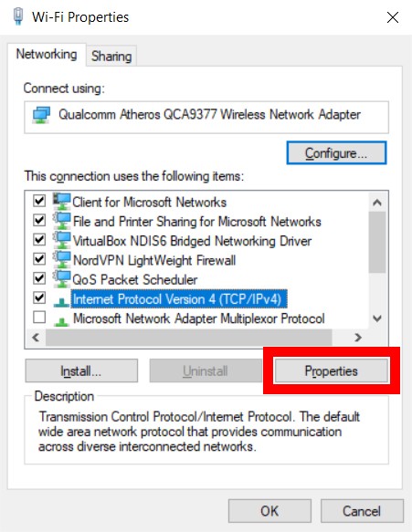Select the File and Printer Sharing icon
Viewport: 412px width, 532px height.
(62, 221)
